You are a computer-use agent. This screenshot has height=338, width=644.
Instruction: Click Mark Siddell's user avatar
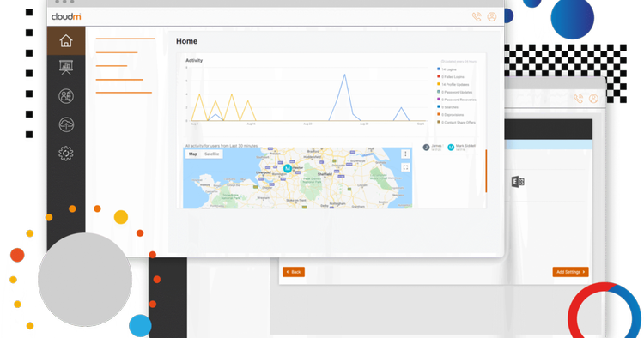point(451,148)
